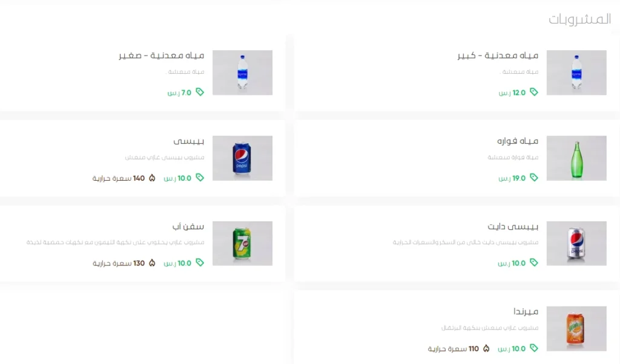620x364 pixels.
Task: Select the ميرندا item title
Action: click(x=526, y=311)
